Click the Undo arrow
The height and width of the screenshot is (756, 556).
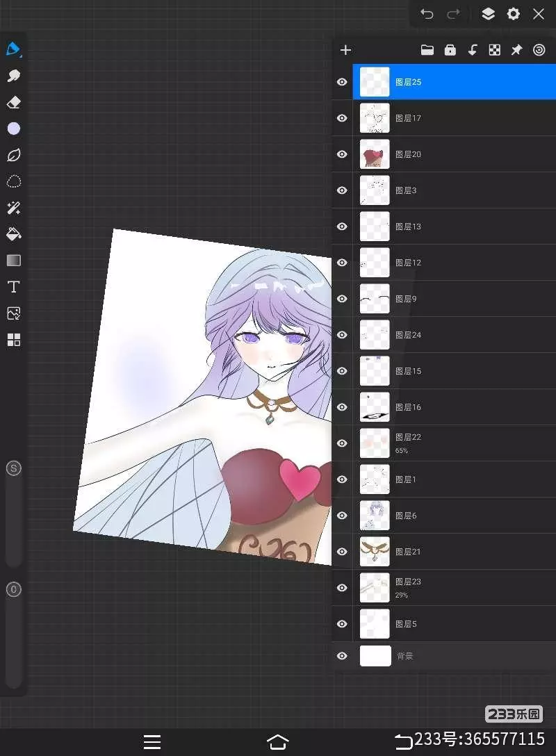click(x=427, y=14)
